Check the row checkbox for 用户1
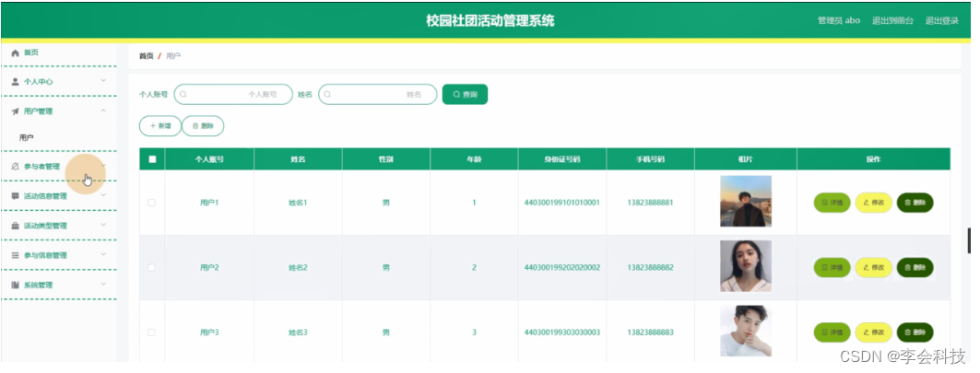Image resolution: width=980 pixels, height=373 pixels. point(151,203)
